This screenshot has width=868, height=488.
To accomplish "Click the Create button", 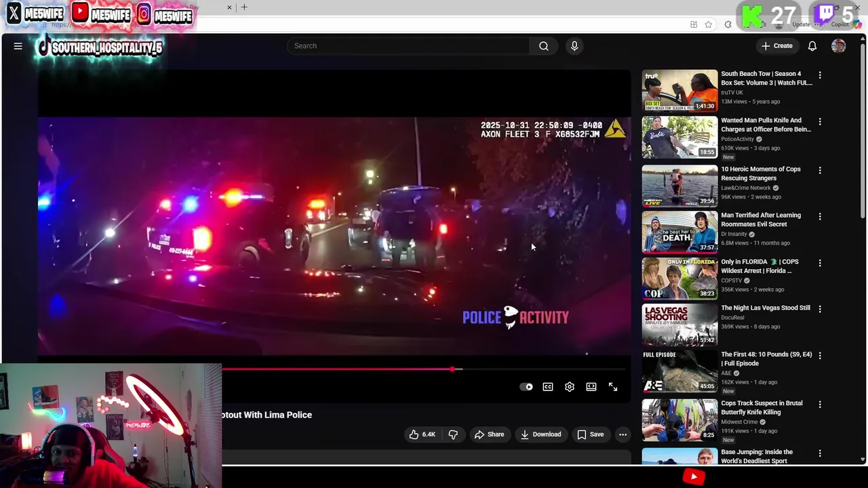I will pos(776,46).
